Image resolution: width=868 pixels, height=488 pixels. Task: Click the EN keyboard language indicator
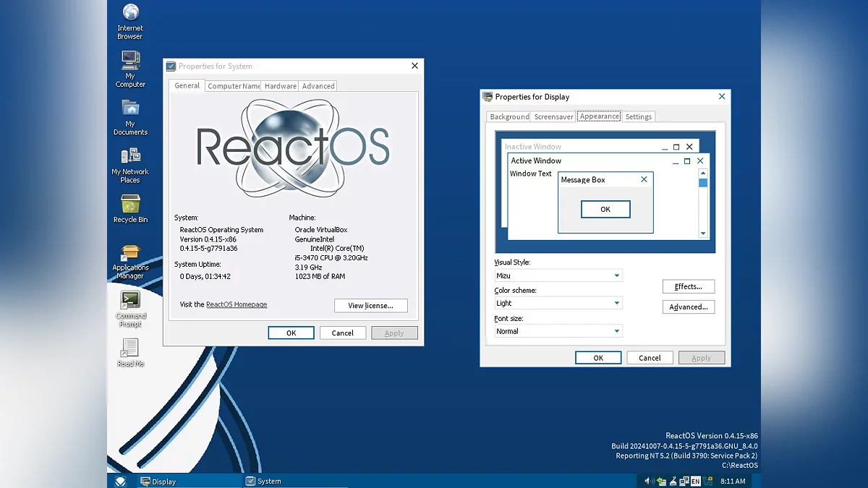pyautogui.click(x=695, y=481)
